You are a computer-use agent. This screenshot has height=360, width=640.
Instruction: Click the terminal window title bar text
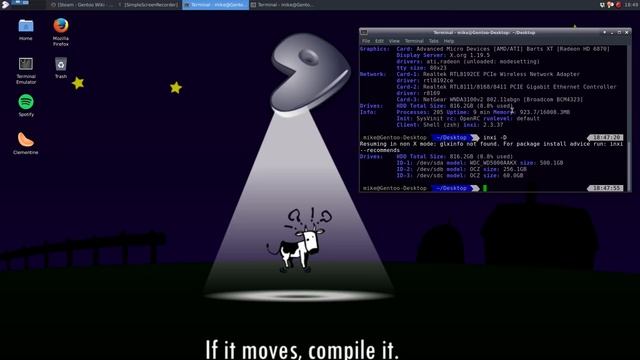point(484,33)
